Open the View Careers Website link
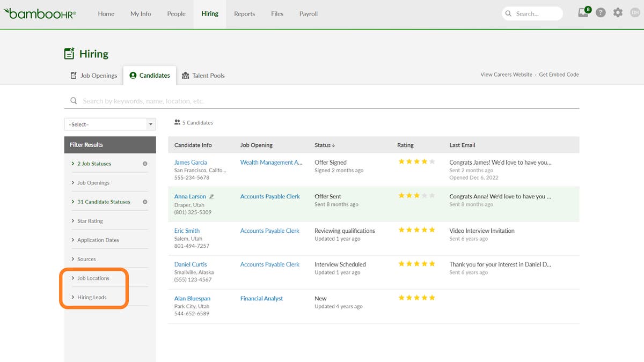 click(506, 75)
